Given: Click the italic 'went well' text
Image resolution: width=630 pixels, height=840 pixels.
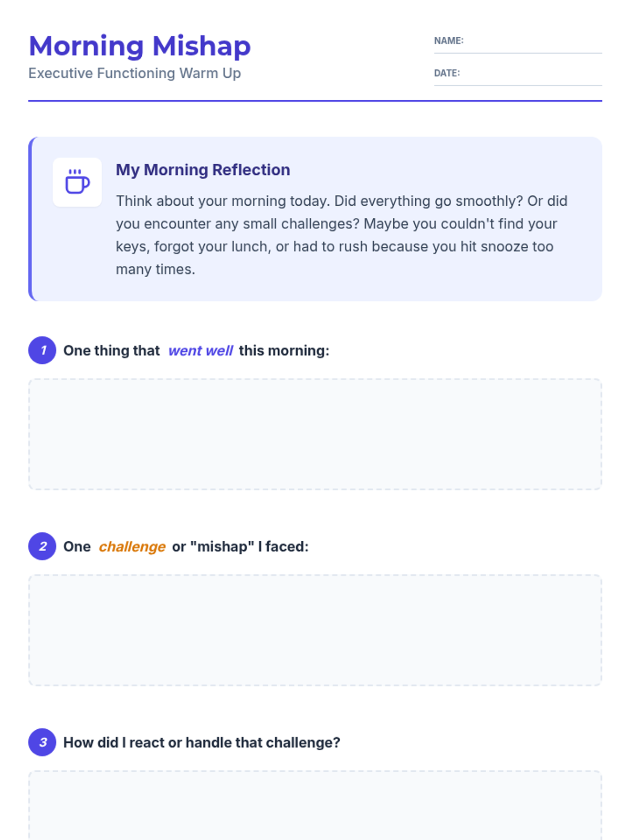Looking at the screenshot, I should tap(200, 351).
